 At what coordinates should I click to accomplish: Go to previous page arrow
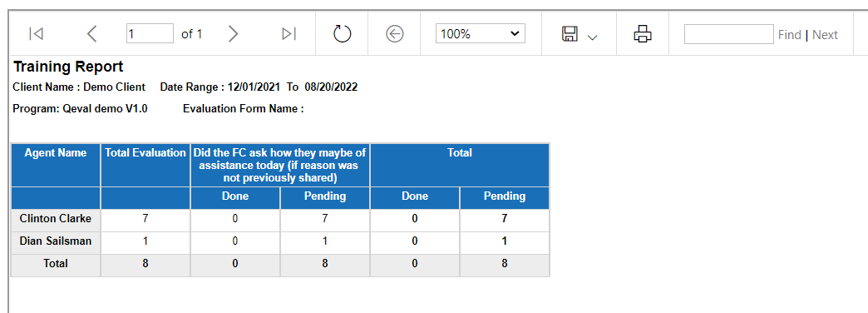pos(92,34)
